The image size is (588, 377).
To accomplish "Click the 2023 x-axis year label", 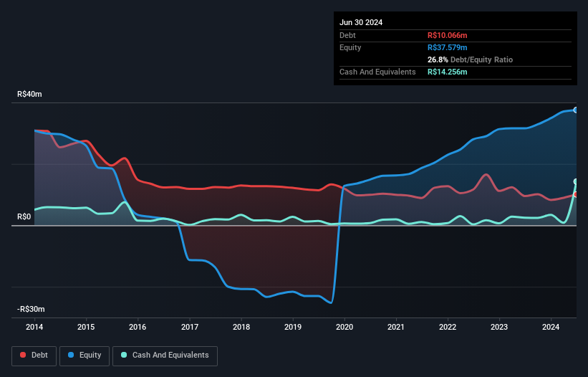I will pyautogui.click(x=499, y=327).
